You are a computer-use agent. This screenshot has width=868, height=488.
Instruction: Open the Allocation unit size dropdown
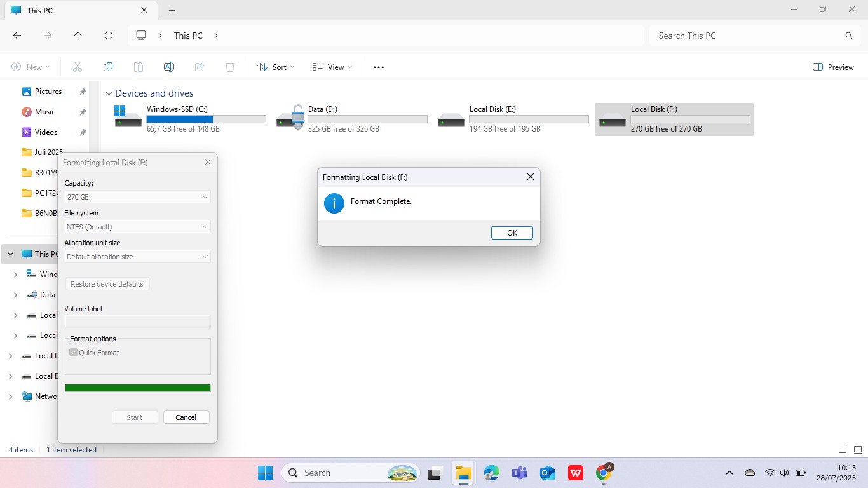tap(137, 257)
